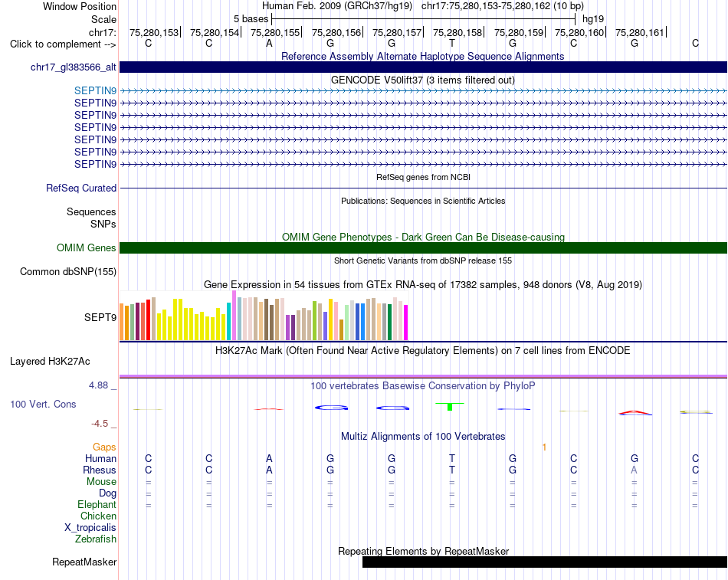Click the SEPT9 GTEx label
Image resolution: width=728 pixels, height=580 pixels.
click(x=100, y=318)
